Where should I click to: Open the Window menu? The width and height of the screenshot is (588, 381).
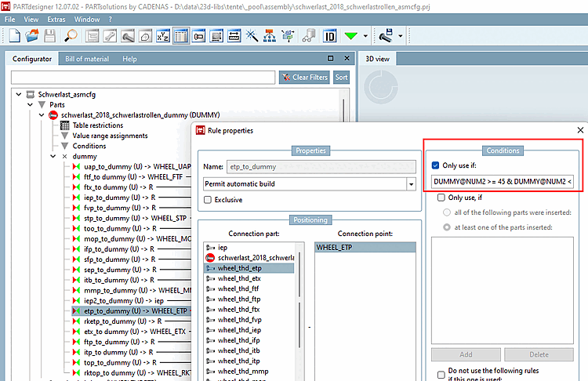pyautogui.click(x=87, y=20)
